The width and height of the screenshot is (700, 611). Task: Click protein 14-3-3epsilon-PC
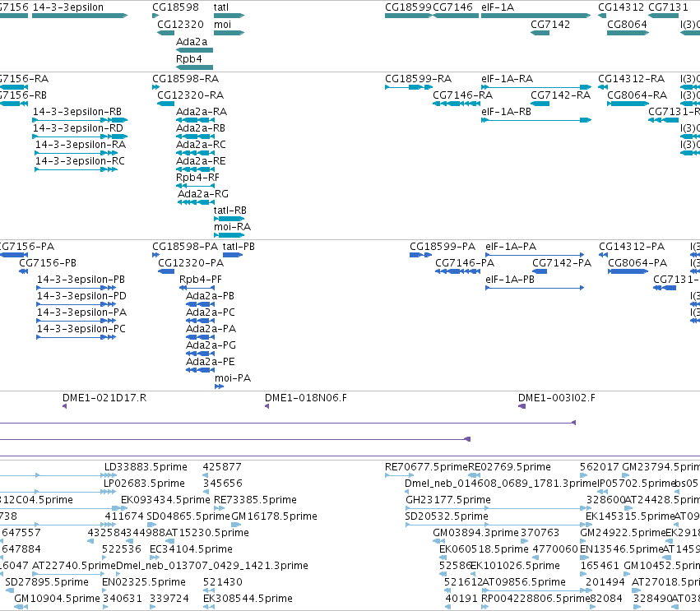81,330
